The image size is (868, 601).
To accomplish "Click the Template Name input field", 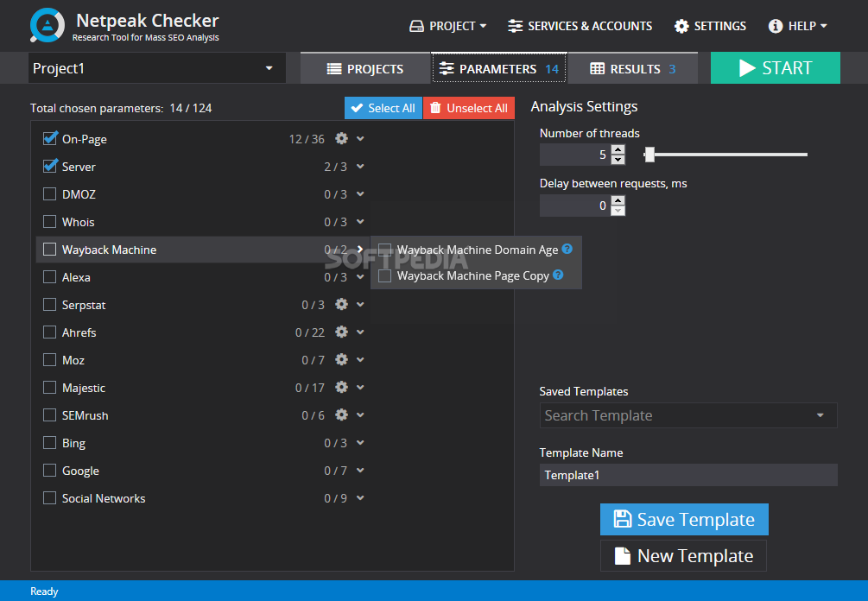I will [688, 475].
